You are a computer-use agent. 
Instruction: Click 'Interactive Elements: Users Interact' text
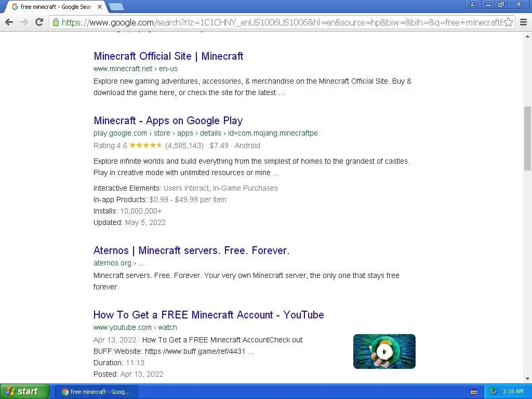185,188
